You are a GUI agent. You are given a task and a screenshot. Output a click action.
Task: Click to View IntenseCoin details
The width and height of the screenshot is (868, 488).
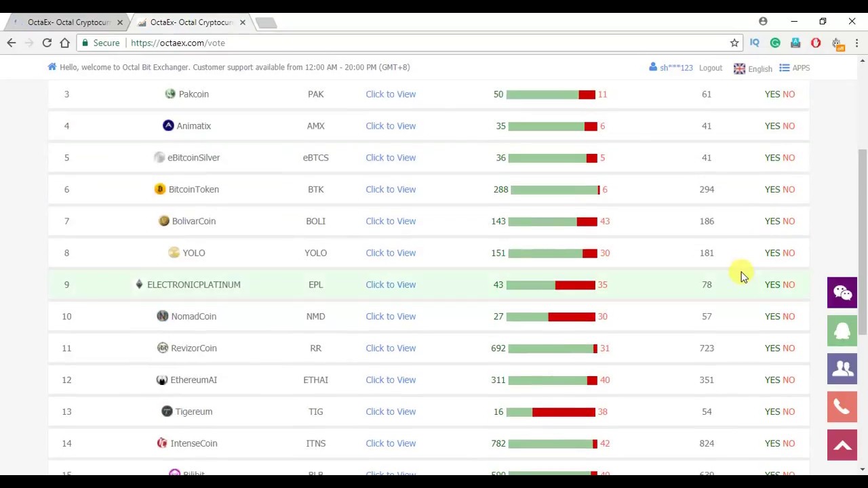pos(391,443)
